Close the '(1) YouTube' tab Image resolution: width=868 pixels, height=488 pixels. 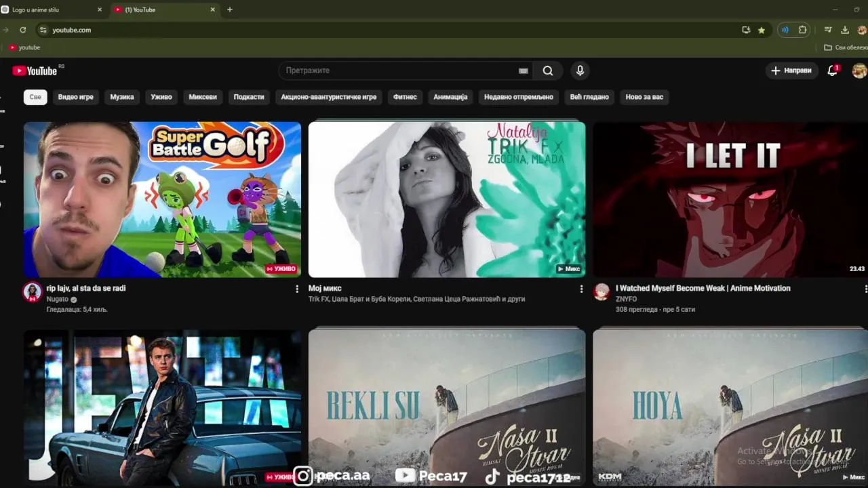212,9
